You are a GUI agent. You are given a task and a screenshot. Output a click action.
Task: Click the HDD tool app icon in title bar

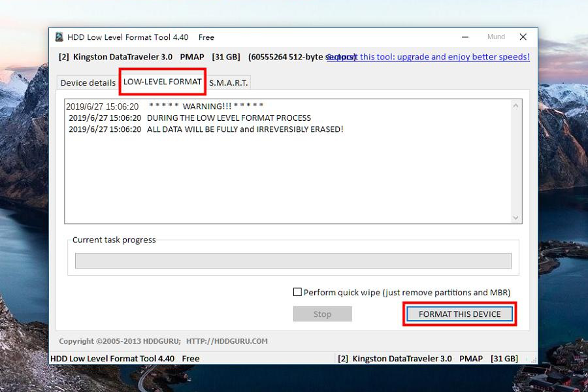click(59, 37)
